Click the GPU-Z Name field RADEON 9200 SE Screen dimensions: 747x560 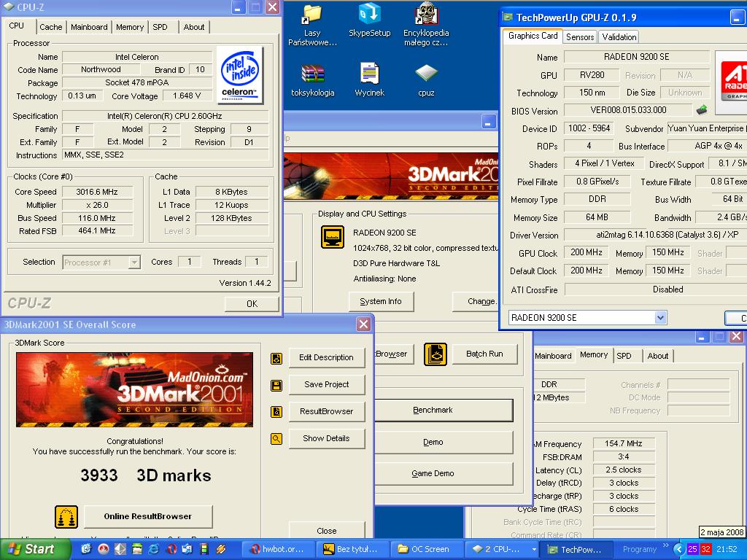tap(636, 57)
